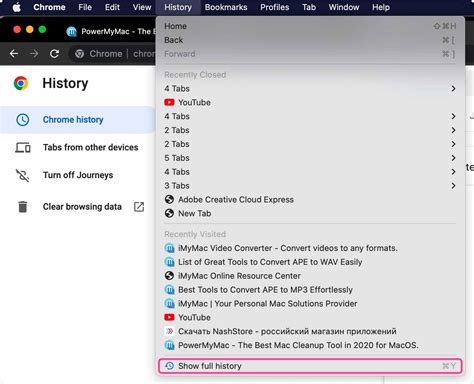Expand the 5 Tabs submenu chevron
The width and height of the screenshot is (474, 384).
coord(453,158)
